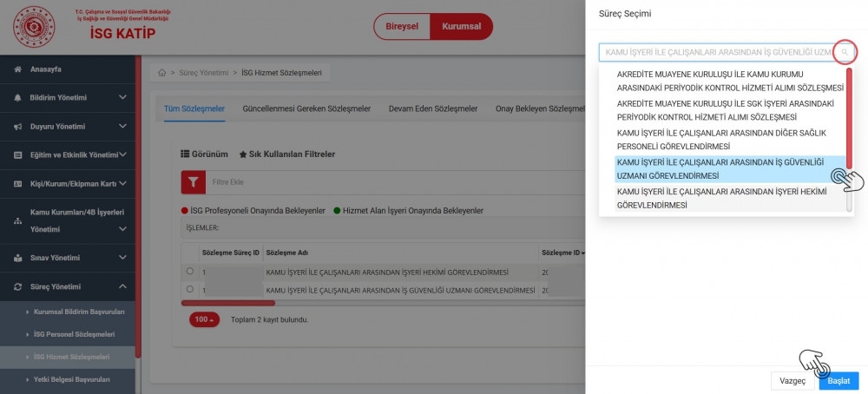Click the Süreç Yönetimi refresh icon

pos(17,286)
